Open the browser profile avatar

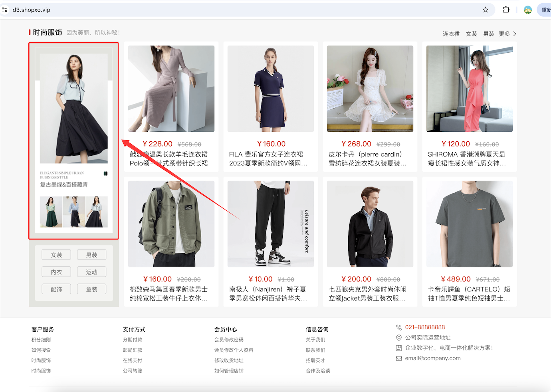tap(528, 10)
